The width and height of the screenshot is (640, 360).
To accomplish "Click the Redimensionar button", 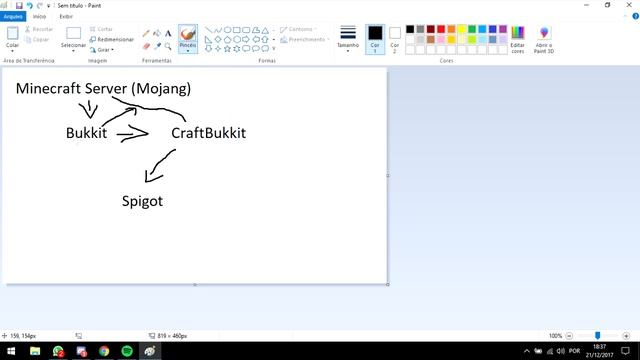I will pyautogui.click(x=112, y=40).
